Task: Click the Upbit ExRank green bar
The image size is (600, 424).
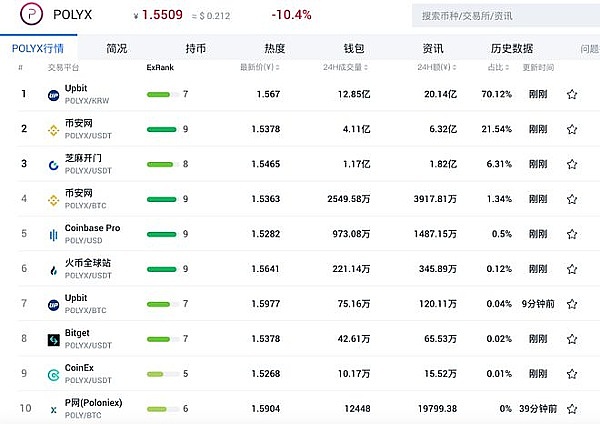Action: [161, 95]
